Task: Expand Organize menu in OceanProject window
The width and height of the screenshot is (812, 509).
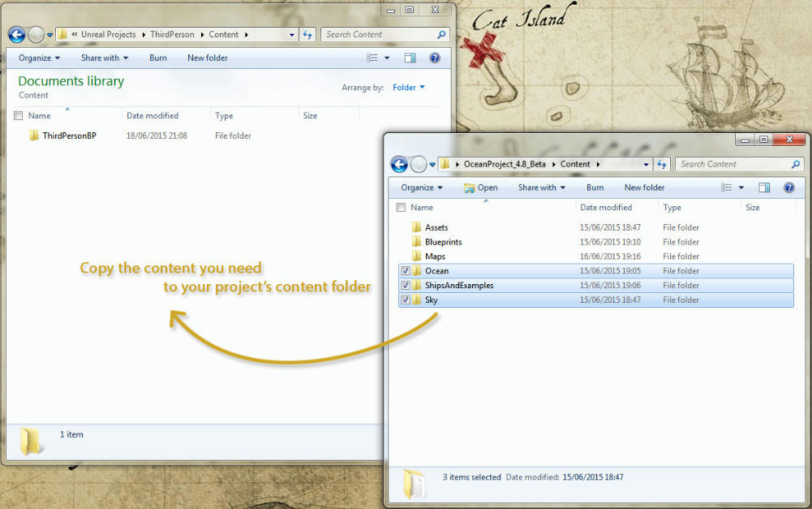Action: 422,188
